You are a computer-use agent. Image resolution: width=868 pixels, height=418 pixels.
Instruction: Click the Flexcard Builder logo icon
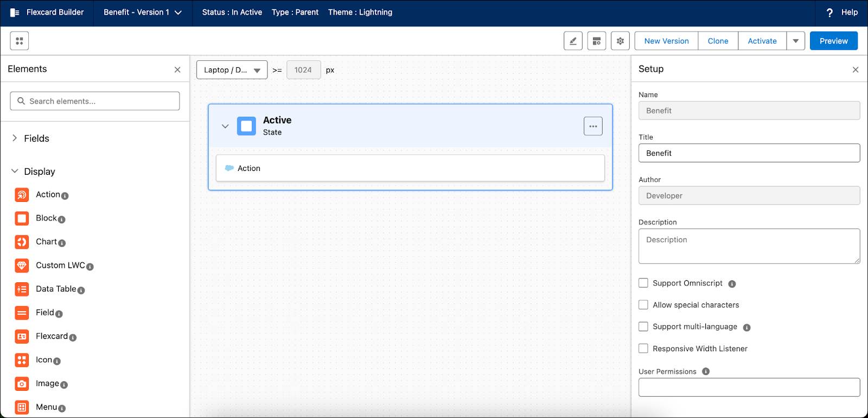coord(15,12)
